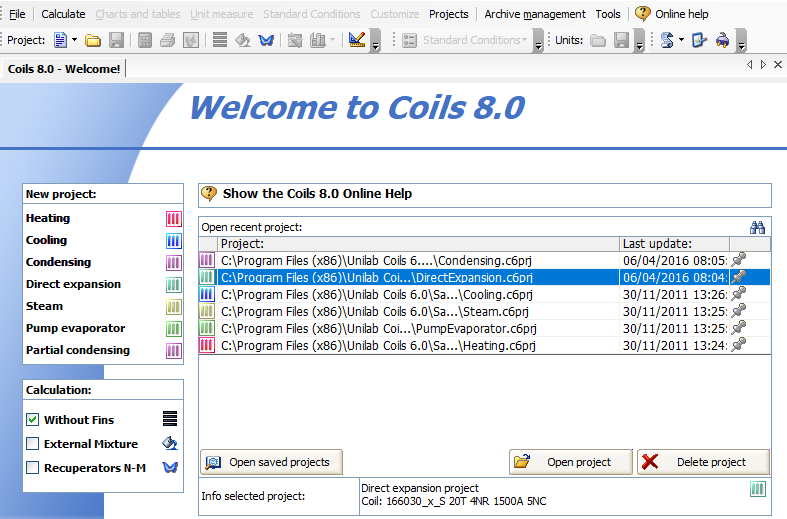Select the PumpEvaporator.c6prj recent project row
This screenshot has width=787, height=519.
point(484,329)
